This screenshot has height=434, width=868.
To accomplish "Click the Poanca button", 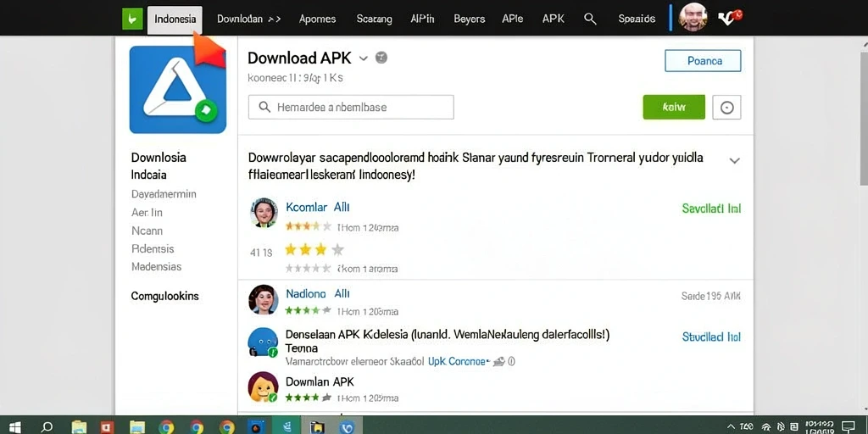I will pos(703,61).
